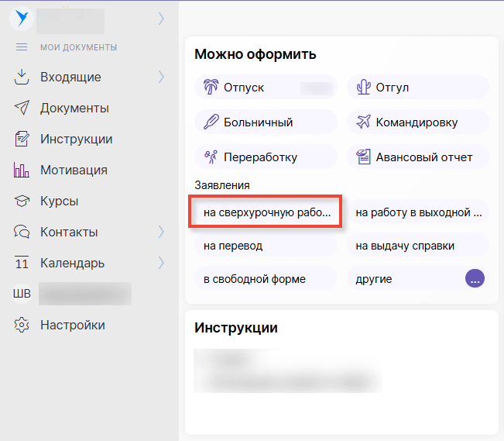Image resolution: width=504 pixels, height=441 pixels.
Task: Expand the profile chevron next to logo
Action: click(x=161, y=18)
